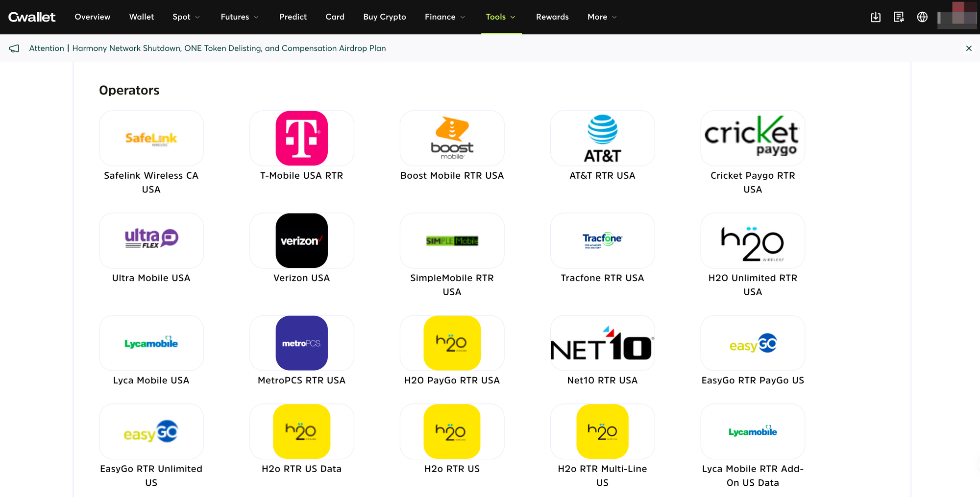The height and width of the screenshot is (497, 980).
Task: Select the T-Mobile USA RTR operator logo
Action: coord(302,138)
